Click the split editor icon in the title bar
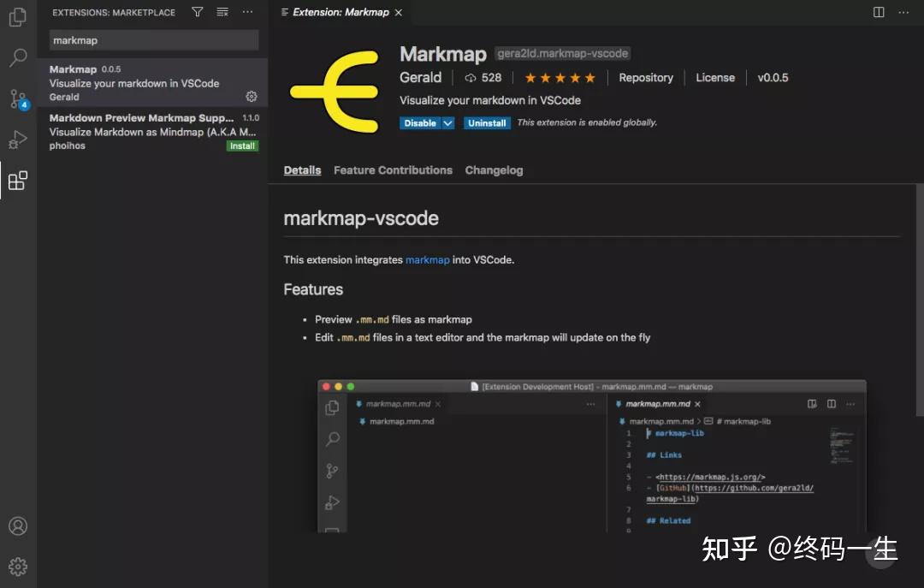Screen dimensions: 924x588 click(879, 12)
